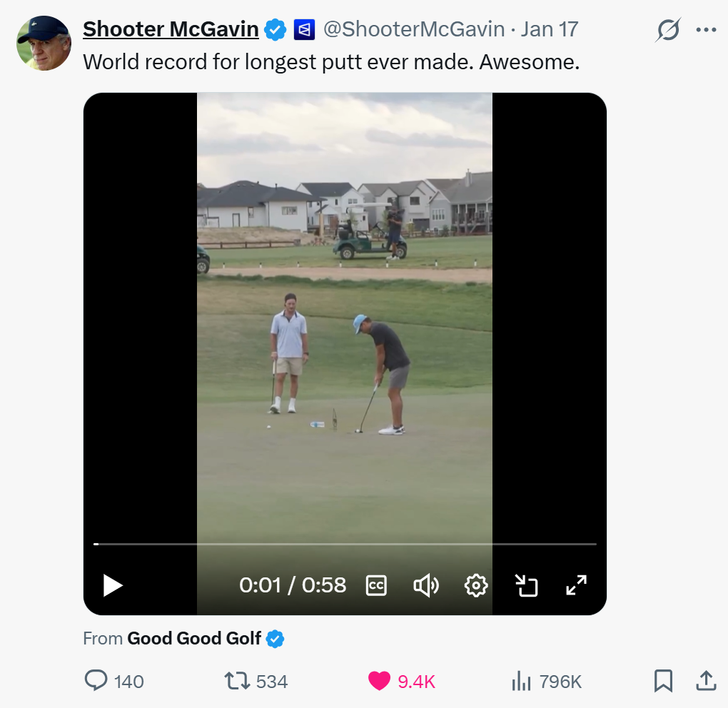The width and height of the screenshot is (728, 708).
Task: Open Shooter McGavin profile name link
Action: [x=171, y=29]
